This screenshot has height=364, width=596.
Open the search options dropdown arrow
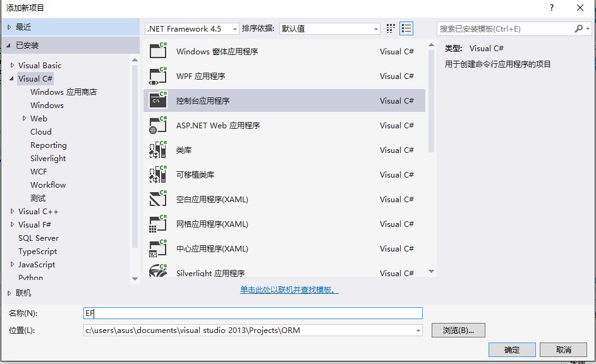pos(588,28)
